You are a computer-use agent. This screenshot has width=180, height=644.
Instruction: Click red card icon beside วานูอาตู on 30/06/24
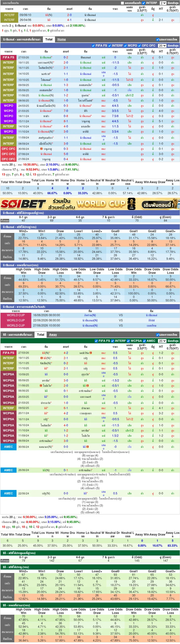[41, 149]
